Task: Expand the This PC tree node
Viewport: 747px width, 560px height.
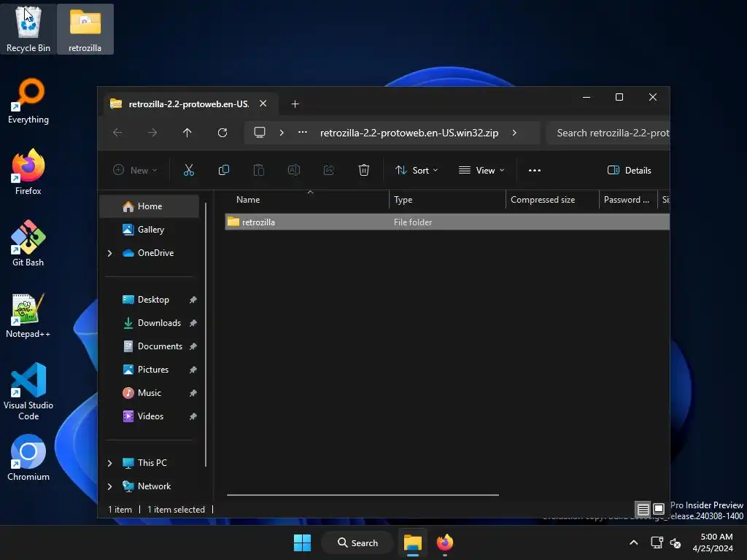Action: [x=109, y=463]
